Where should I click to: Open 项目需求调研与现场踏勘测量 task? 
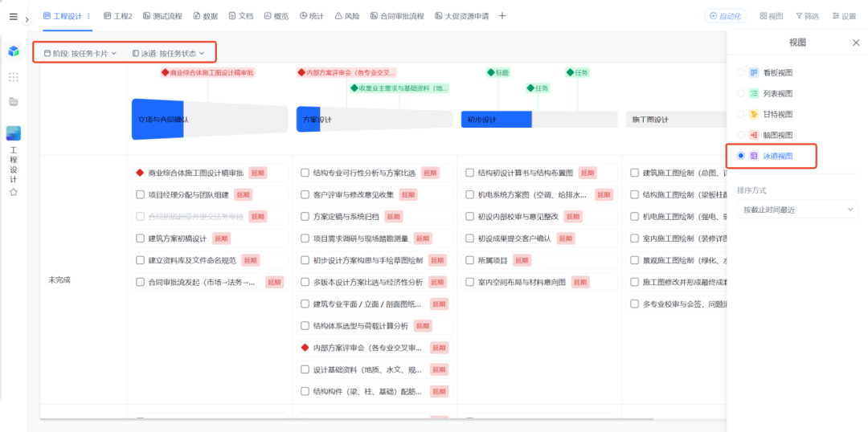pyautogui.click(x=360, y=238)
